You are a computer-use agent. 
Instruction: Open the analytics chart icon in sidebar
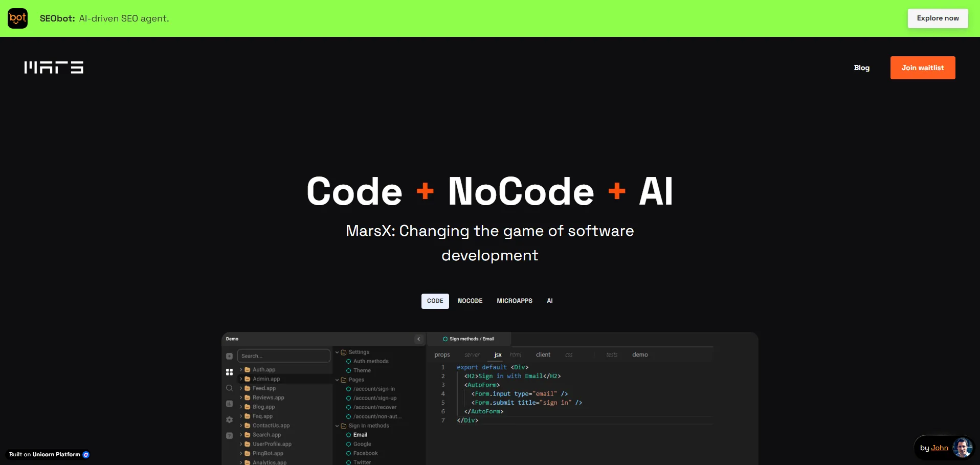(x=229, y=404)
